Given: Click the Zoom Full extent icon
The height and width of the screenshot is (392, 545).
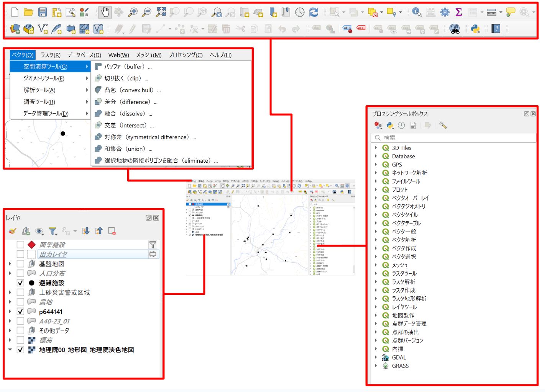Looking at the screenshot, I should coord(161,12).
